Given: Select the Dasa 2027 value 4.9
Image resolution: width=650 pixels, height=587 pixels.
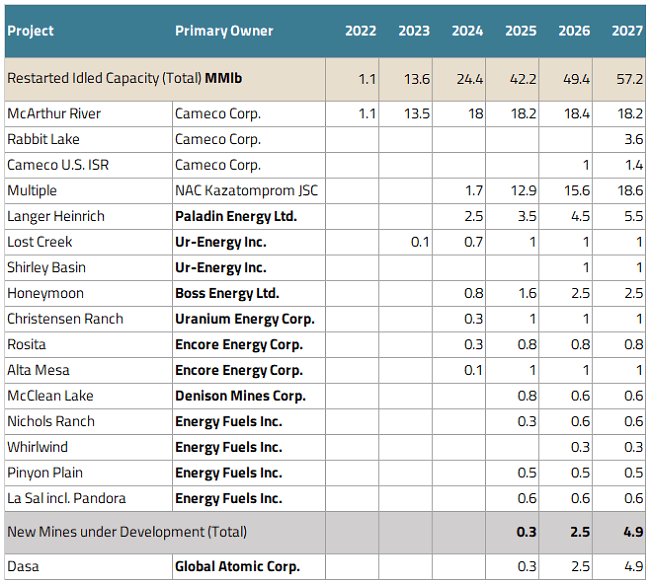Looking at the screenshot, I should pyautogui.click(x=634, y=567).
